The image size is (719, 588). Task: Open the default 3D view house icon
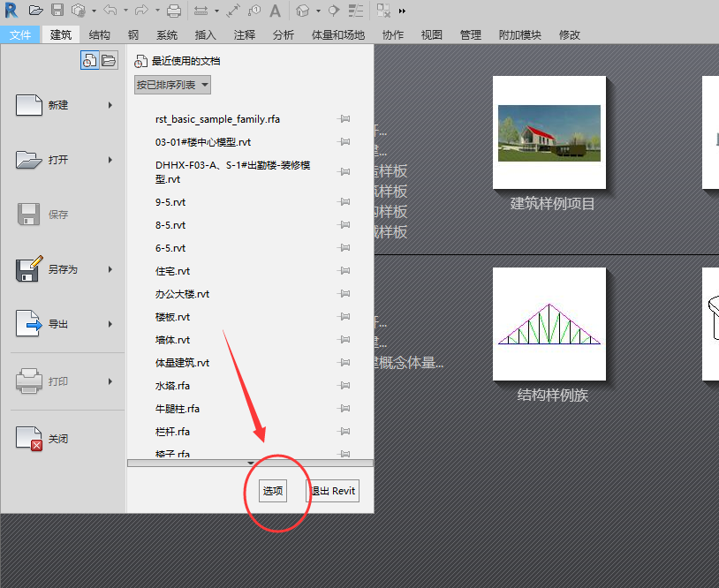click(303, 11)
